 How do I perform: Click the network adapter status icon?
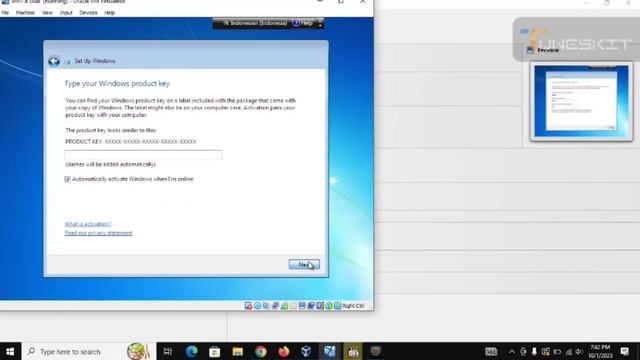coord(275,306)
